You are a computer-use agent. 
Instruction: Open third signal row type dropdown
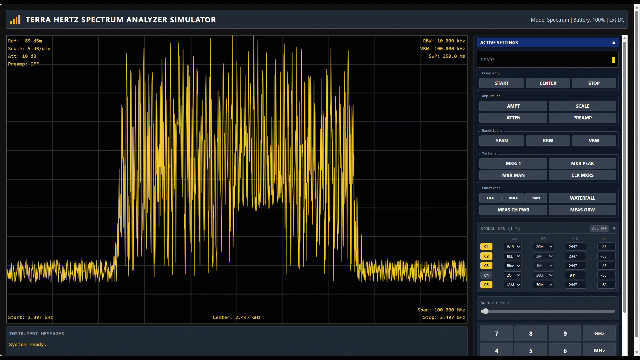(x=513, y=266)
